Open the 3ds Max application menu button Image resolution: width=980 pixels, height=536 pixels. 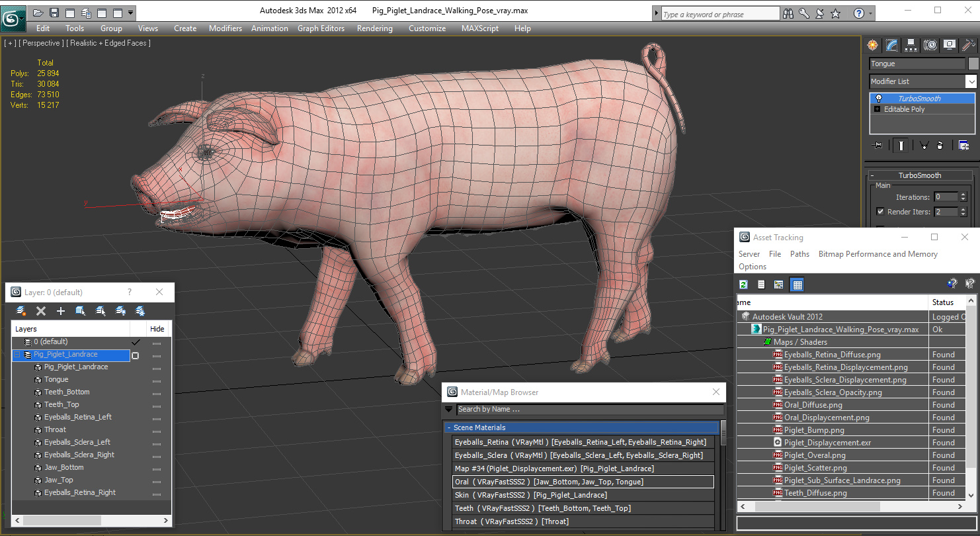point(13,18)
